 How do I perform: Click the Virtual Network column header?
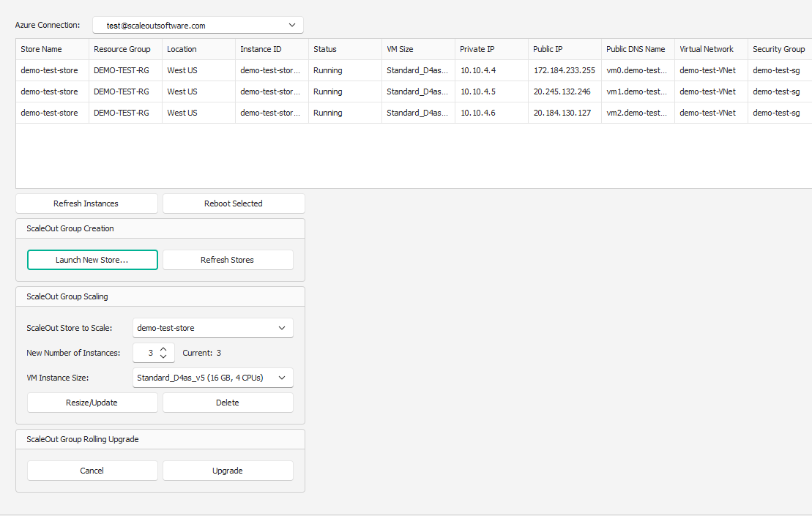711,49
